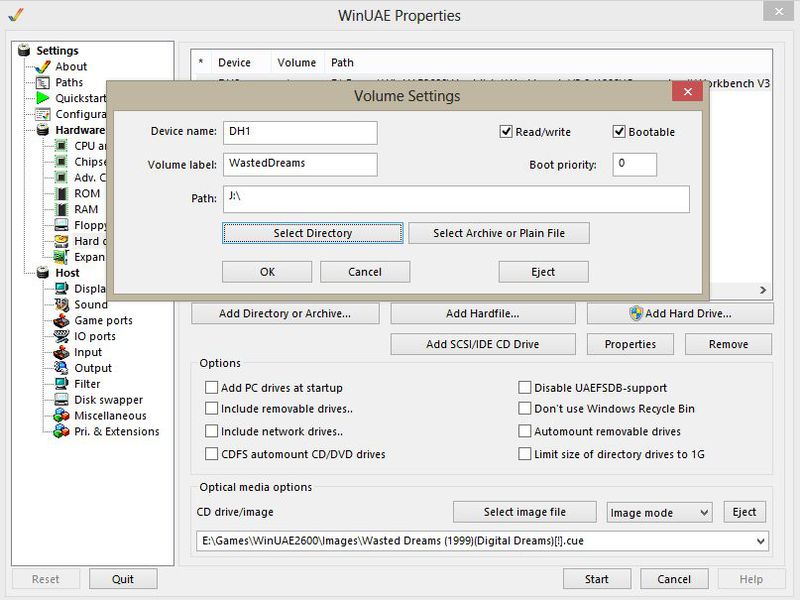
Task: Open the Image mode dropdown
Action: 659,512
